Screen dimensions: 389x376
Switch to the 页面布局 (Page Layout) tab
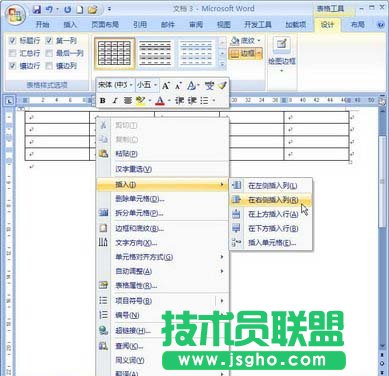105,24
